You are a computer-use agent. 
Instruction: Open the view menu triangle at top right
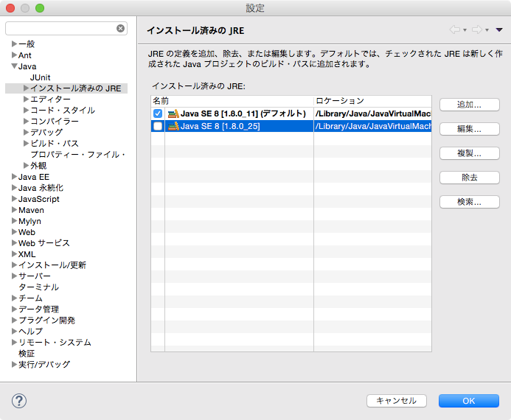[499, 30]
